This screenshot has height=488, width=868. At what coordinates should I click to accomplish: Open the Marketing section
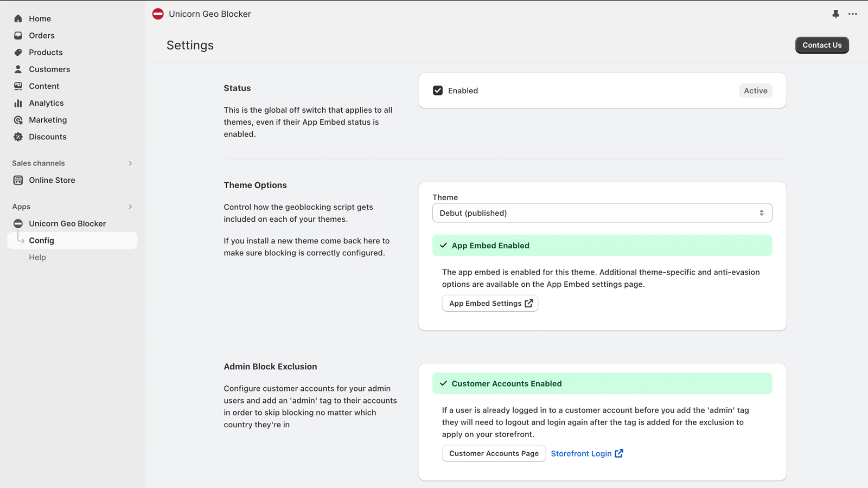tap(48, 120)
